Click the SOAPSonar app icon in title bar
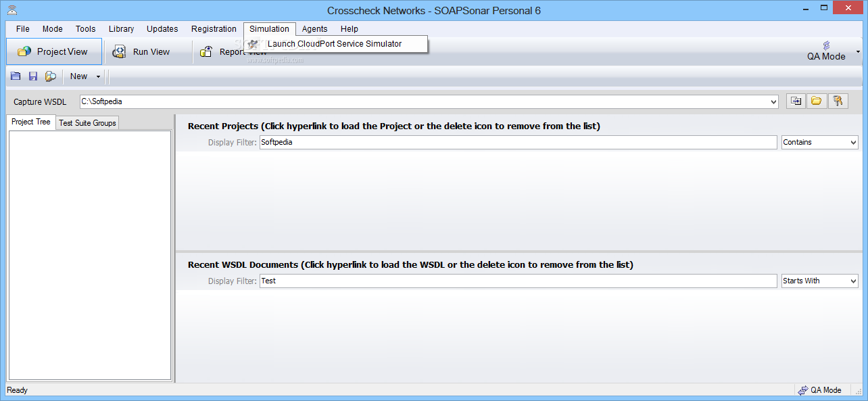Screen dimensions: 868x401 pos(12,9)
